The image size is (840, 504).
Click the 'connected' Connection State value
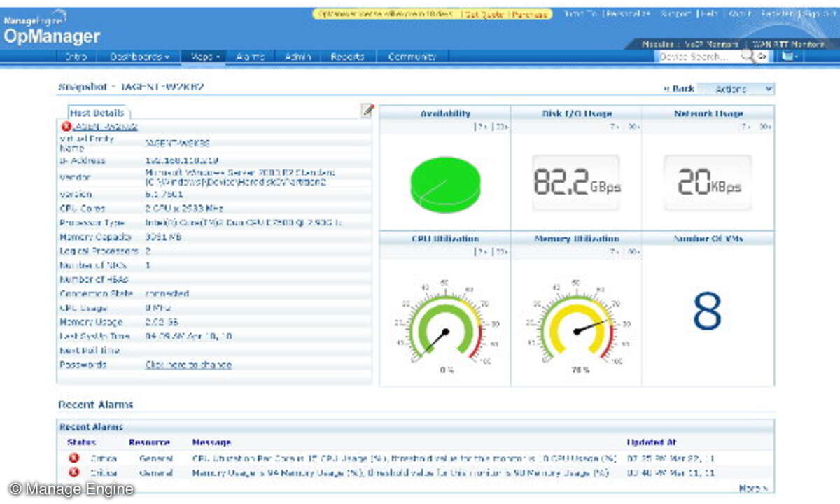click(x=167, y=294)
